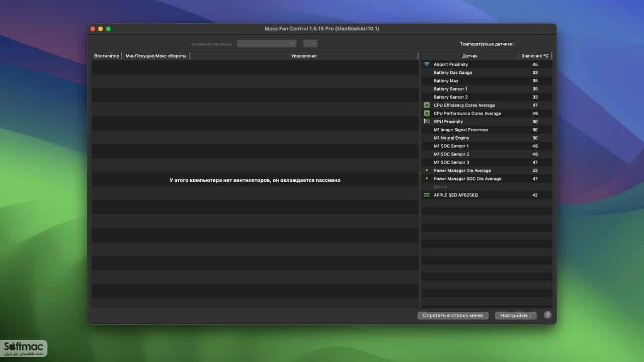
Task: Select the Battery Max sensor row
Action: [487, 80]
